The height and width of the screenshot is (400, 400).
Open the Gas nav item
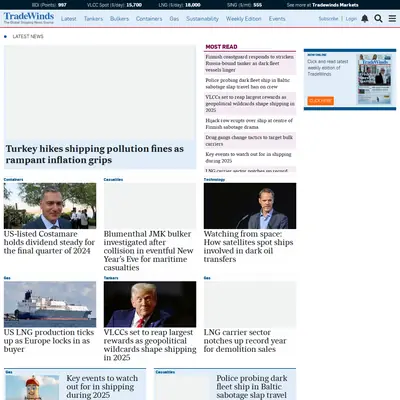point(174,19)
